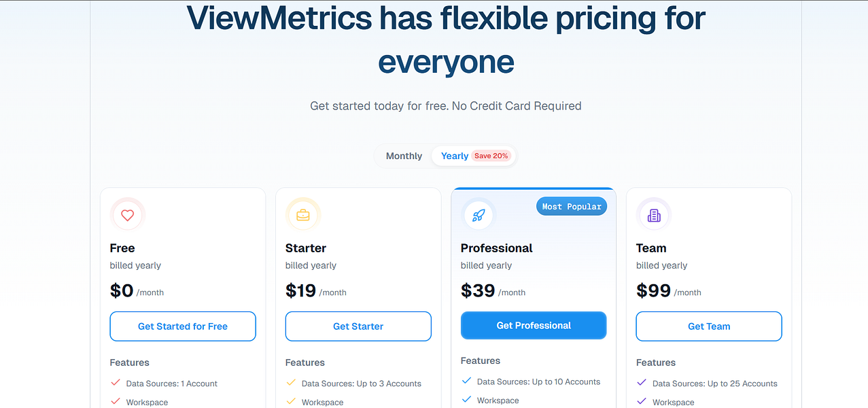Click the Most Popular badge

[x=571, y=206]
